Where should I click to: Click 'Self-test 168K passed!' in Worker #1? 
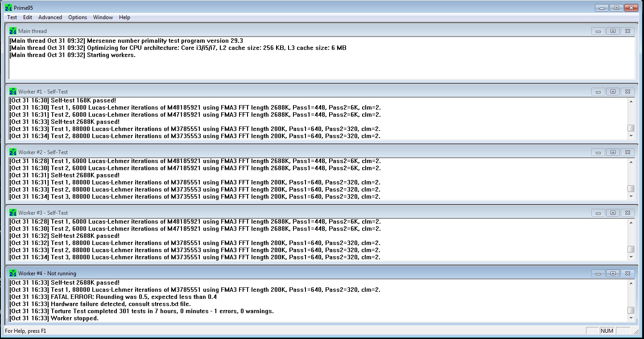63,101
